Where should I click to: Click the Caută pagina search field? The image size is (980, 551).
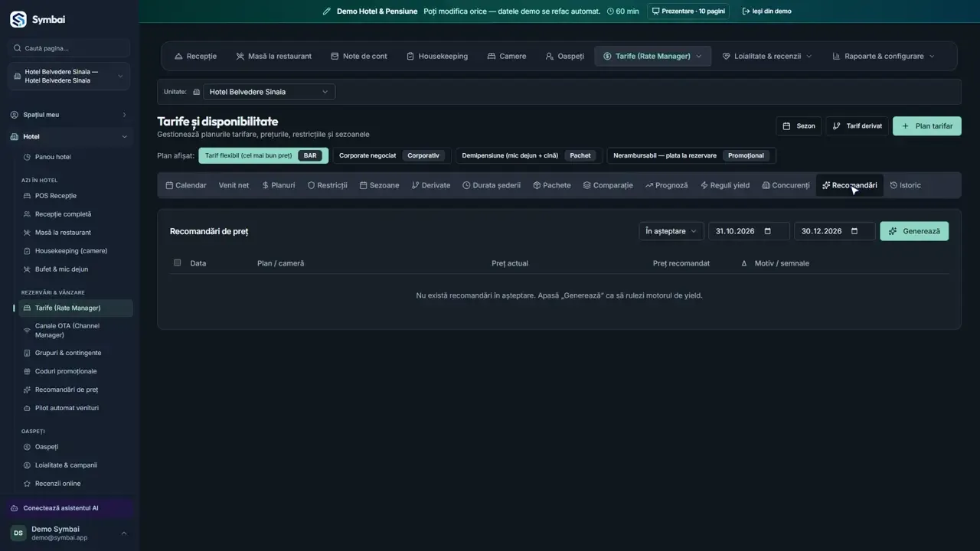(x=69, y=48)
